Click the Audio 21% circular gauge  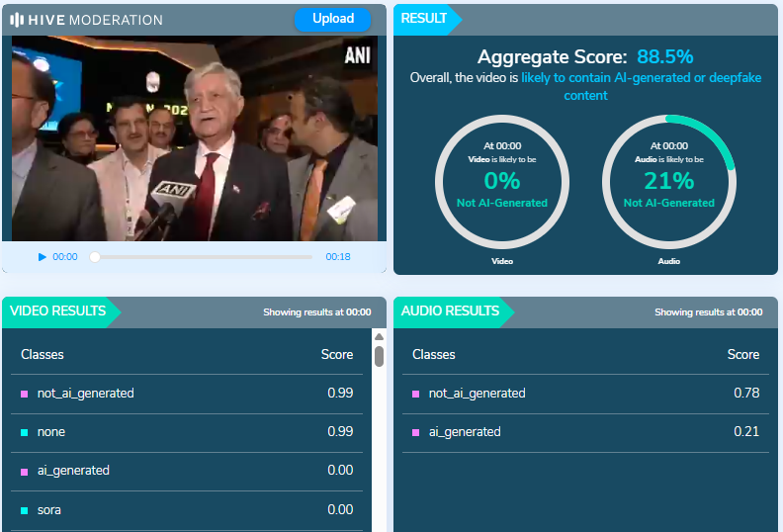click(x=668, y=182)
